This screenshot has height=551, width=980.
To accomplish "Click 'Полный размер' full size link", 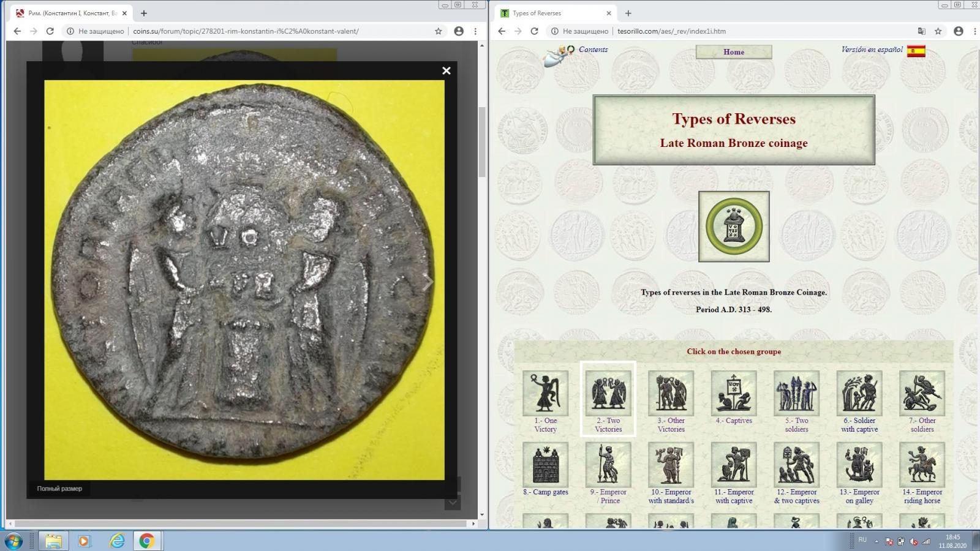I will 59,489.
